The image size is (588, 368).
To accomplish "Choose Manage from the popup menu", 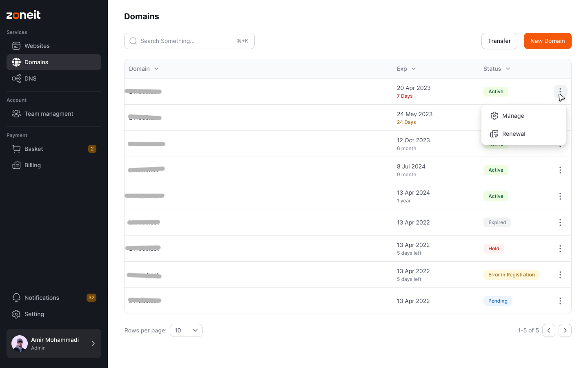I will click(524, 116).
